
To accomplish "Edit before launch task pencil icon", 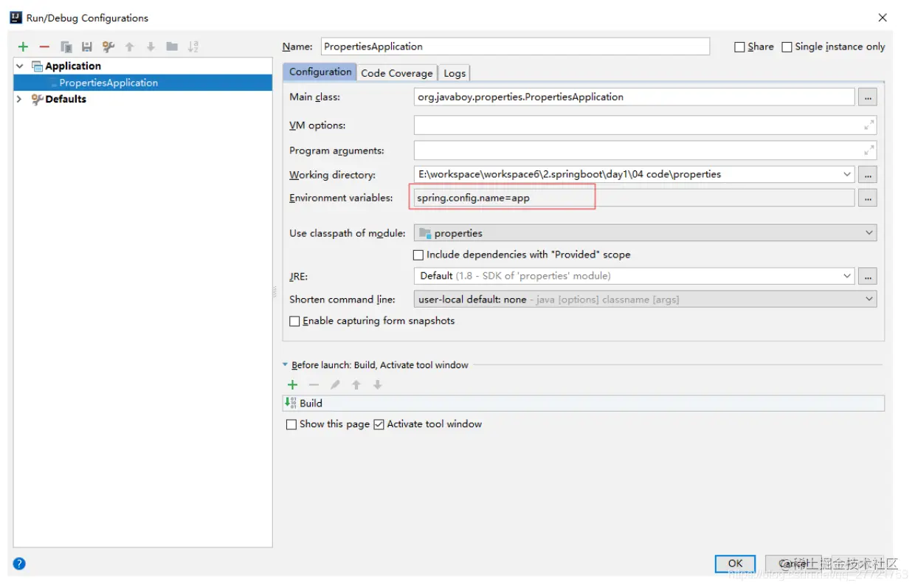I will pyautogui.click(x=335, y=384).
